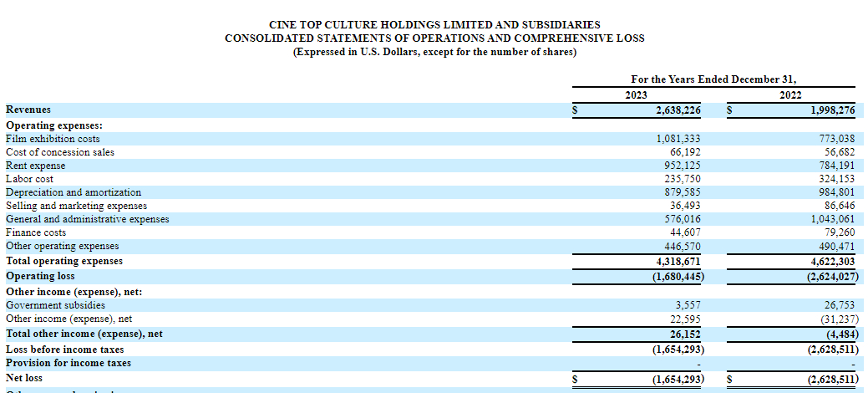Viewport: 868px width, 393px height.
Task: Select the value 3,557
Action: (x=688, y=305)
